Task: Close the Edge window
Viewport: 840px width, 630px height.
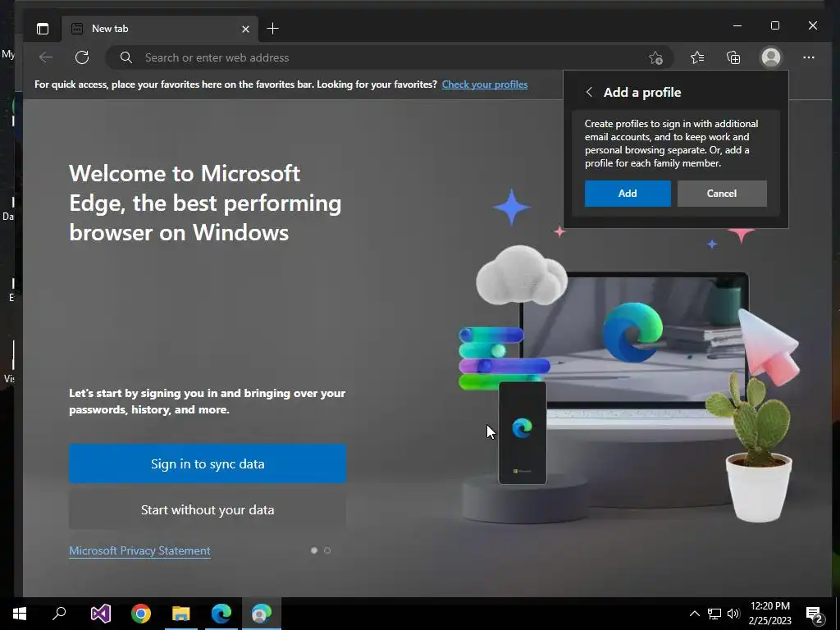Action: (x=813, y=25)
